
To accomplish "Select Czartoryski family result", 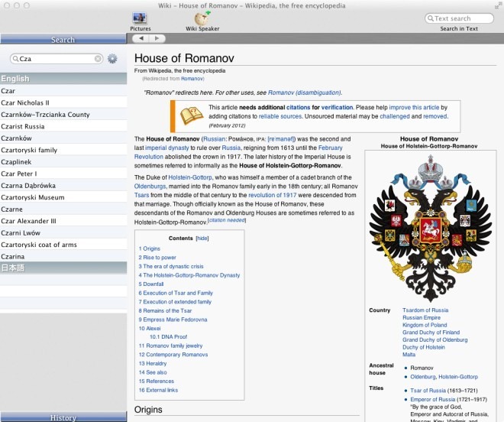I will click(x=63, y=150).
